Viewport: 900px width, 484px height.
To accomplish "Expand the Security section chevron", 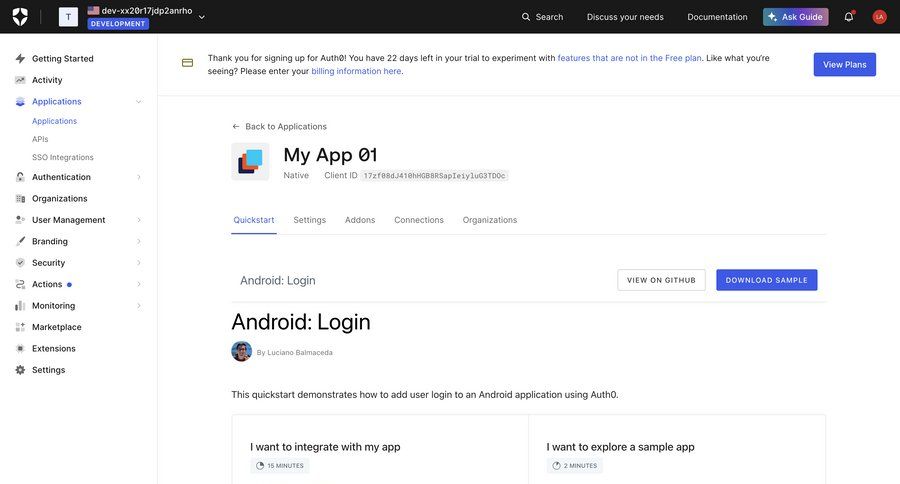I will click(x=138, y=262).
